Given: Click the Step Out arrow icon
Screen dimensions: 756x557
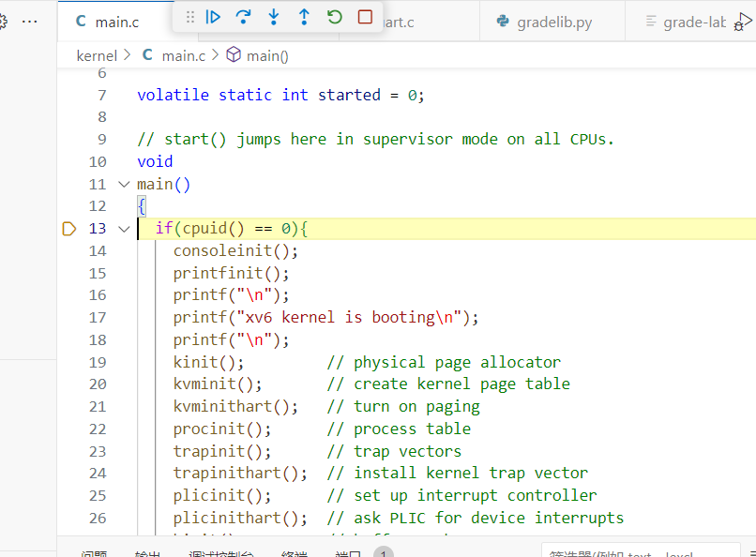Looking at the screenshot, I should (x=304, y=17).
